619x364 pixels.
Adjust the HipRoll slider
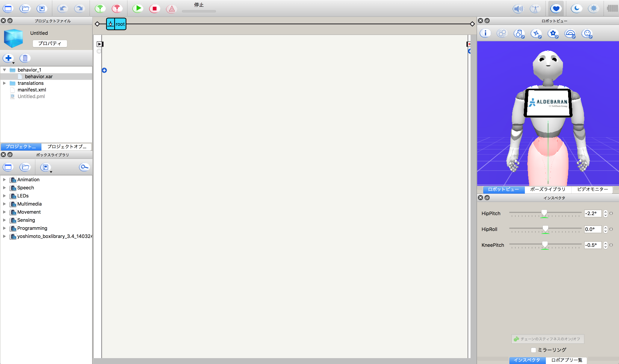coord(545,229)
